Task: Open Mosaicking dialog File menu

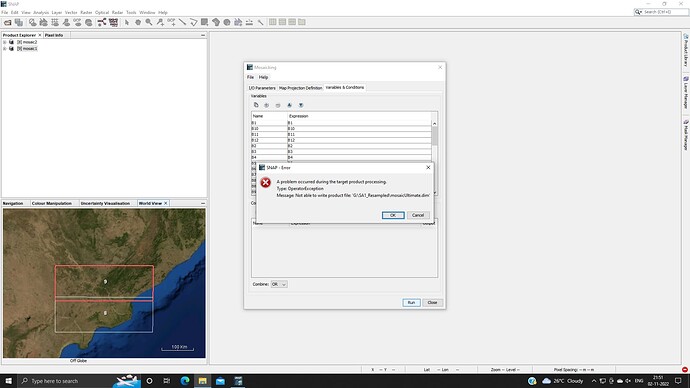Action: [250, 77]
